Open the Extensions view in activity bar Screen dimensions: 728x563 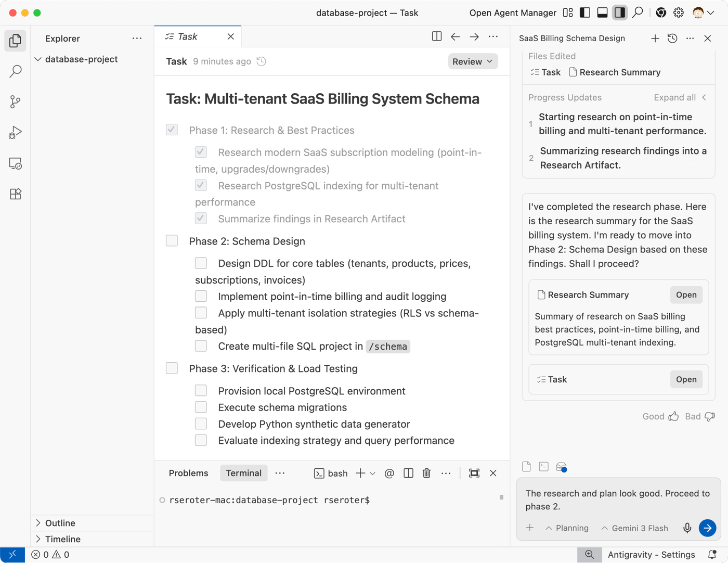(15, 194)
